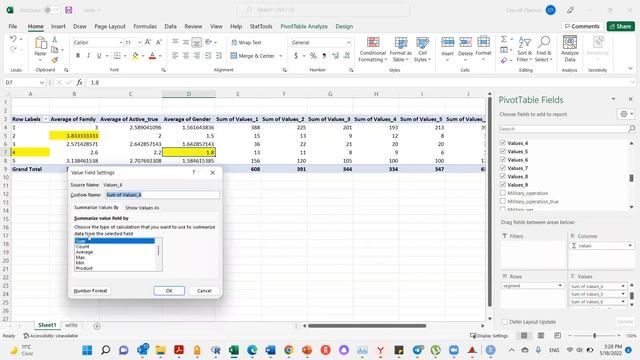Uncheck the Values_8 field checkbox
The height and width of the screenshot is (360, 640).
[x=502, y=176]
